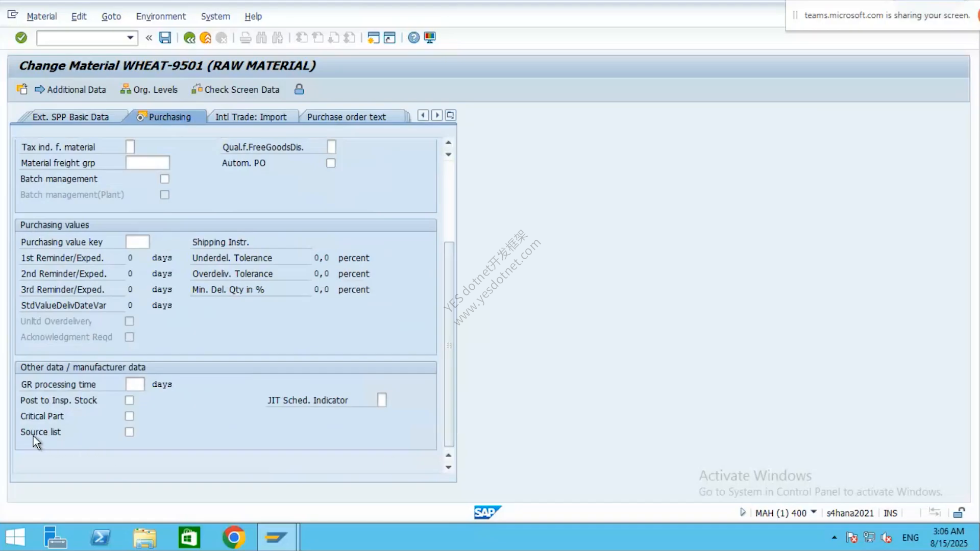Click the Customize Local Layout monitor icon

[430, 38]
